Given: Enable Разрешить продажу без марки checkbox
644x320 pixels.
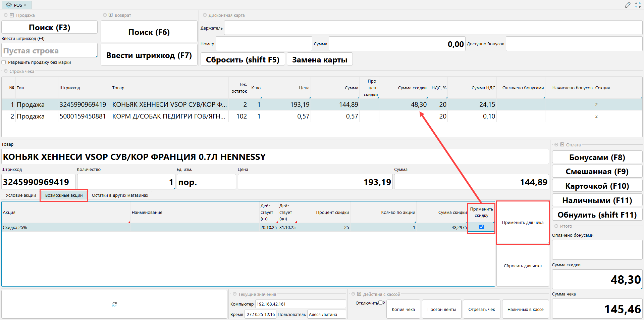Looking at the screenshot, I should coord(4,62).
